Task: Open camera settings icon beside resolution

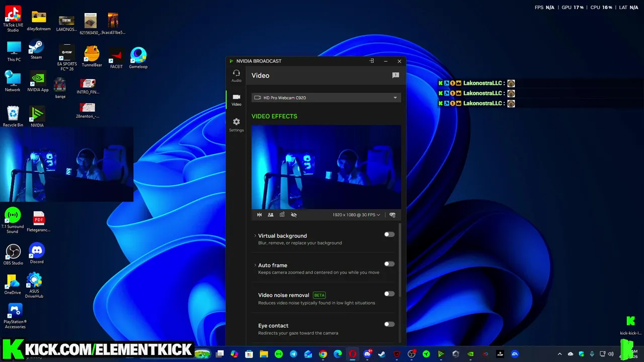Action: pos(393,215)
